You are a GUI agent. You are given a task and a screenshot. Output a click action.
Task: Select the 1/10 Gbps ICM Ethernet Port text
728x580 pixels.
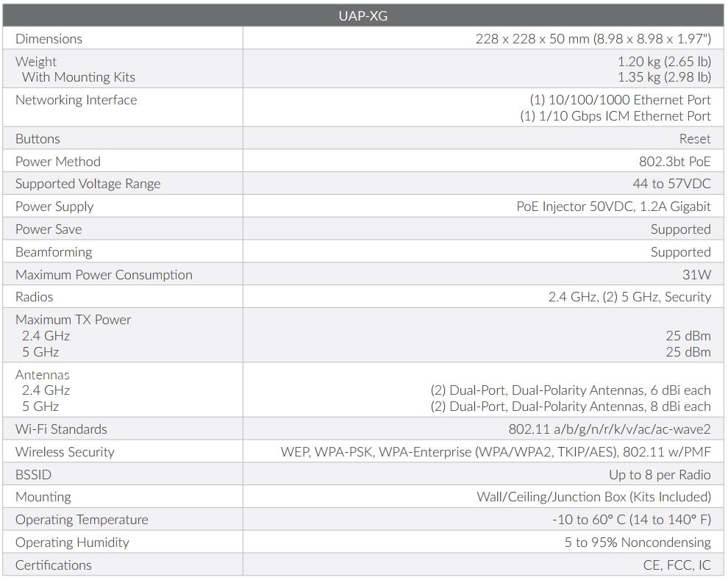pos(615,116)
